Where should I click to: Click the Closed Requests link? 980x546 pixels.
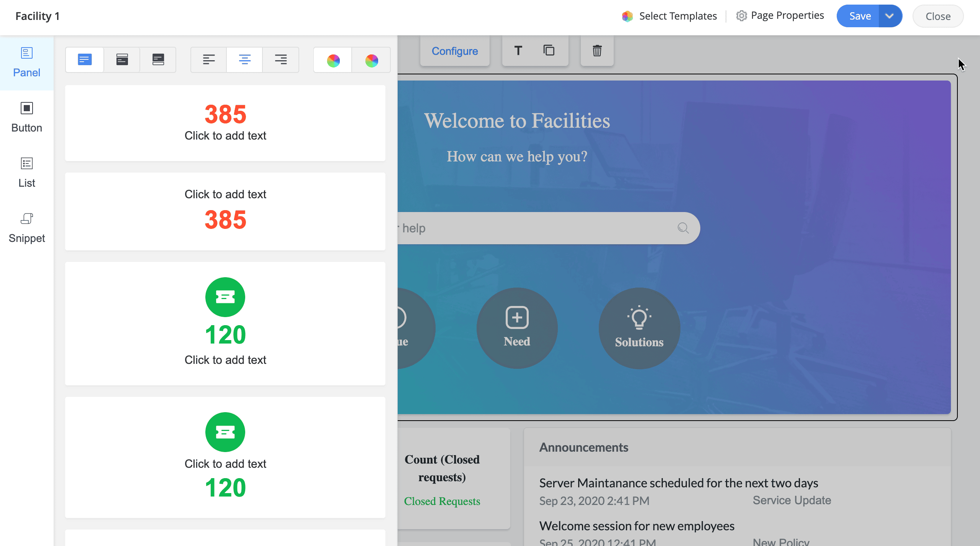point(442,501)
